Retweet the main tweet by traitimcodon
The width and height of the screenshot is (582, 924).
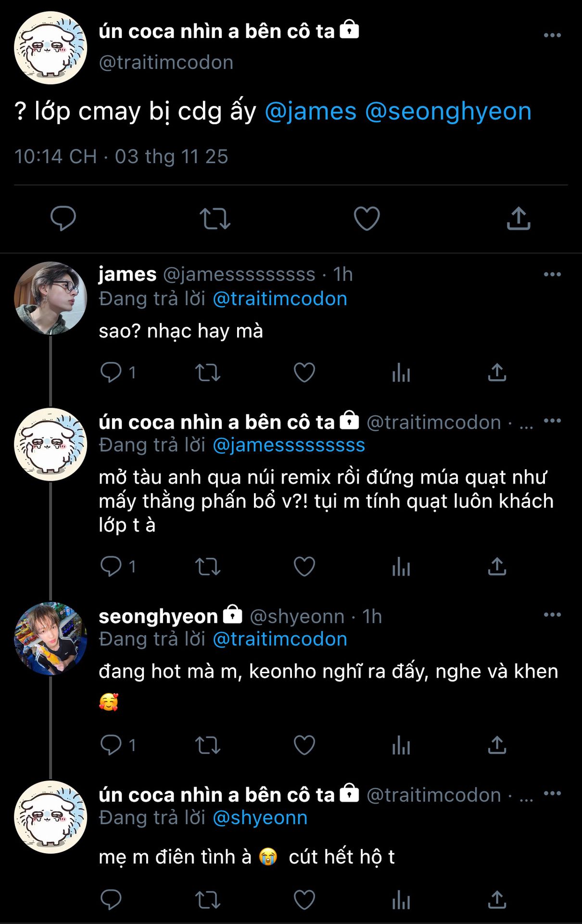215,218
